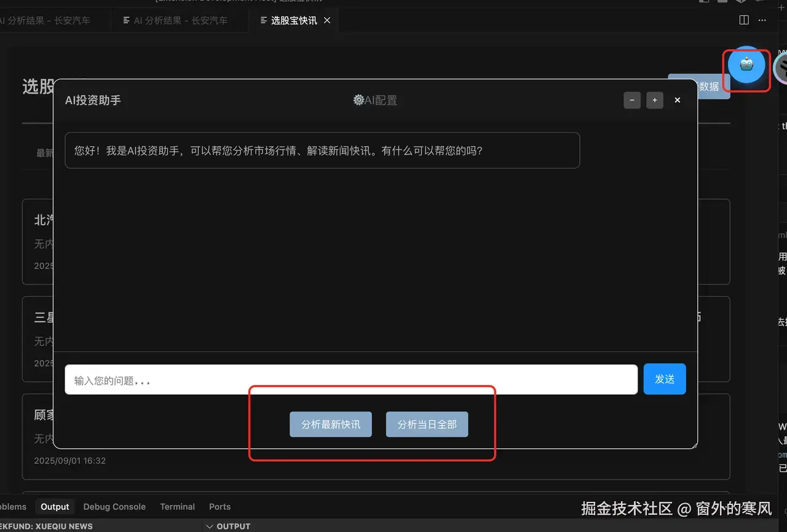Select the leftmost AI 分析结果 - 长安汽车 tab

(46, 20)
